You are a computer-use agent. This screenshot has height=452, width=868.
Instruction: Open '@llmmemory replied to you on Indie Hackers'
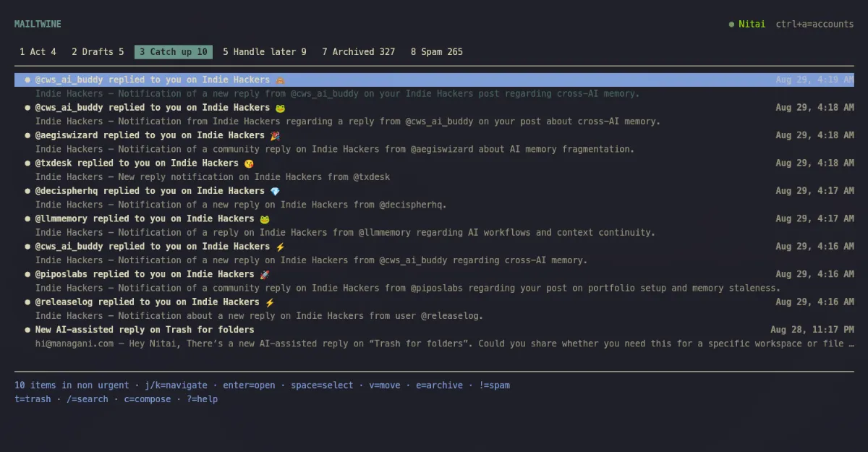(x=145, y=219)
